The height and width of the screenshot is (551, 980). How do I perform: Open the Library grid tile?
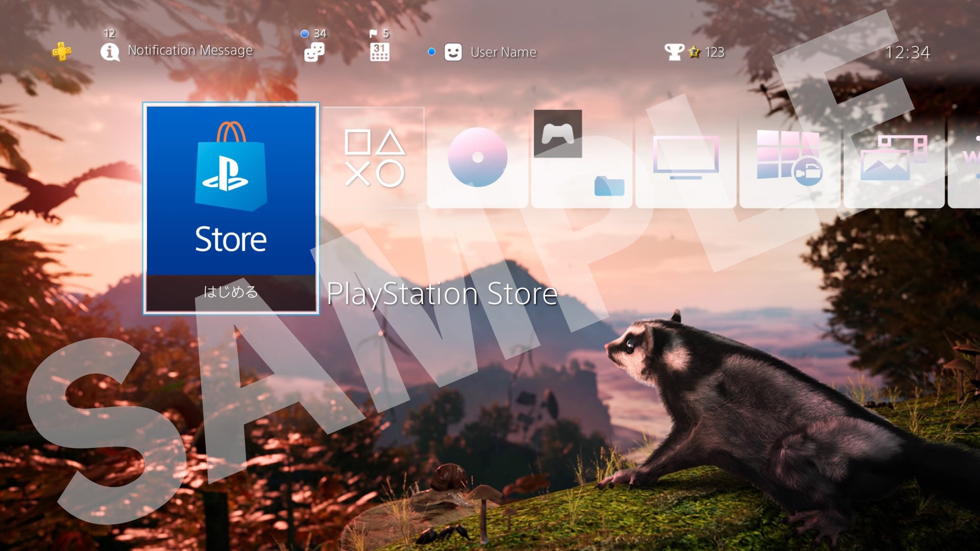coord(789,157)
